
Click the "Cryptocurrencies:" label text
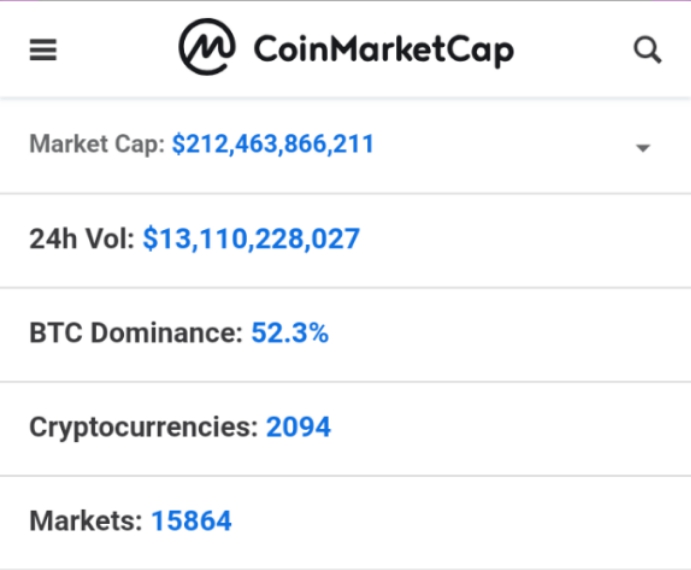(x=143, y=427)
